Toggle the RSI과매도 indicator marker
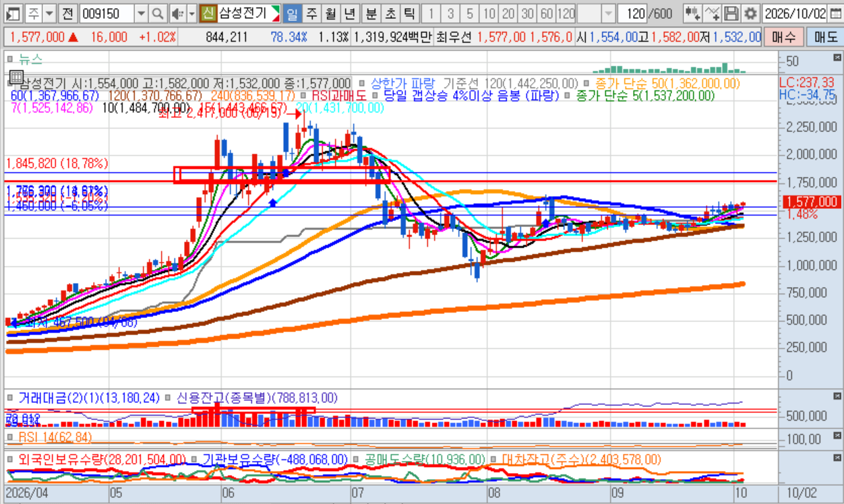 coord(305,96)
